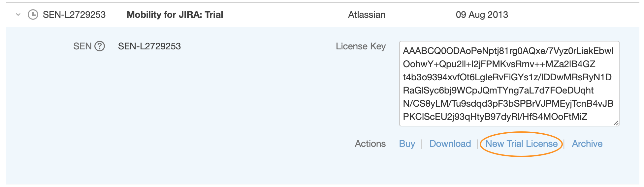
Task: Click the license key line starting RaGlSyc6
Action: tap(498, 90)
